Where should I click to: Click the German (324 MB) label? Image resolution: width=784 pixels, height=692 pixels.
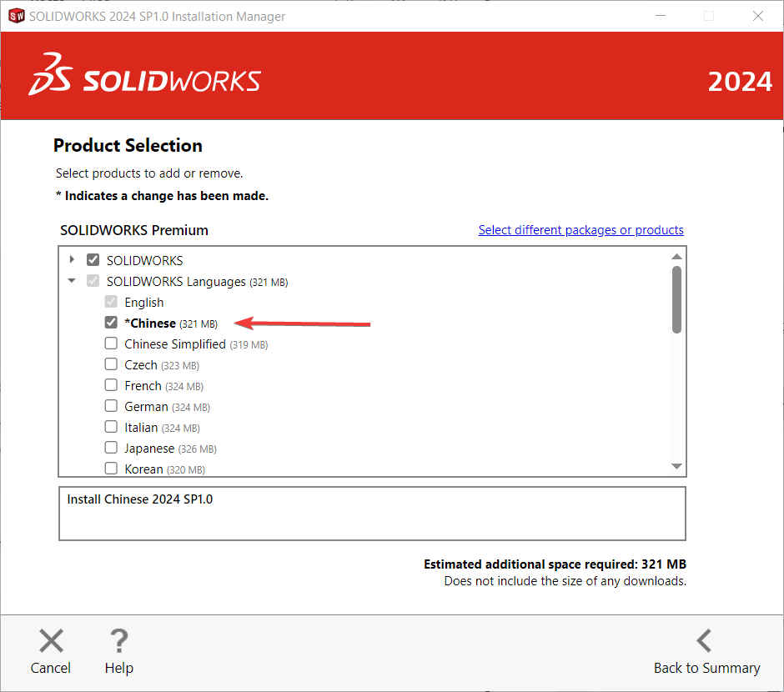(x=167, y=407)
